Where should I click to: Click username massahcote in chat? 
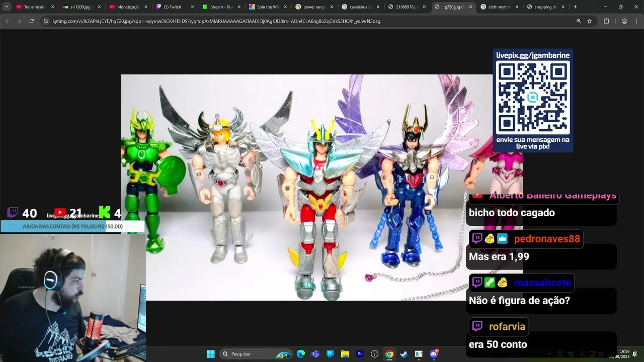542,283
